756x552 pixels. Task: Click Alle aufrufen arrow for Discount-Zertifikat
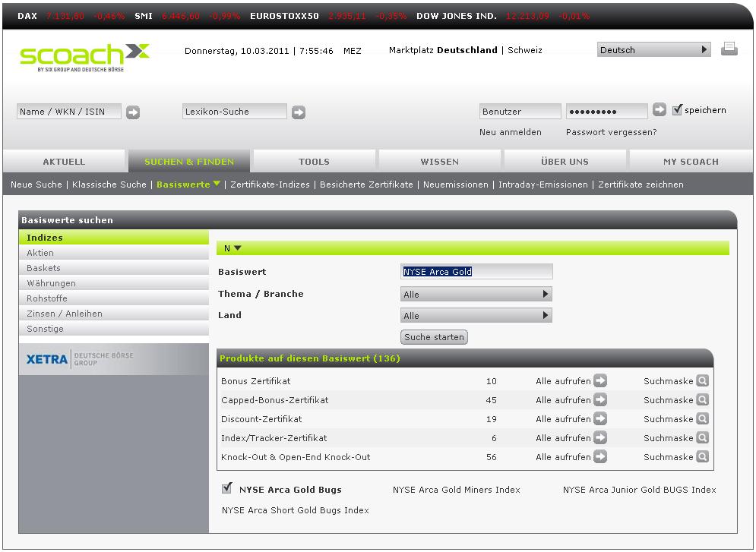(x=600, y=418)
